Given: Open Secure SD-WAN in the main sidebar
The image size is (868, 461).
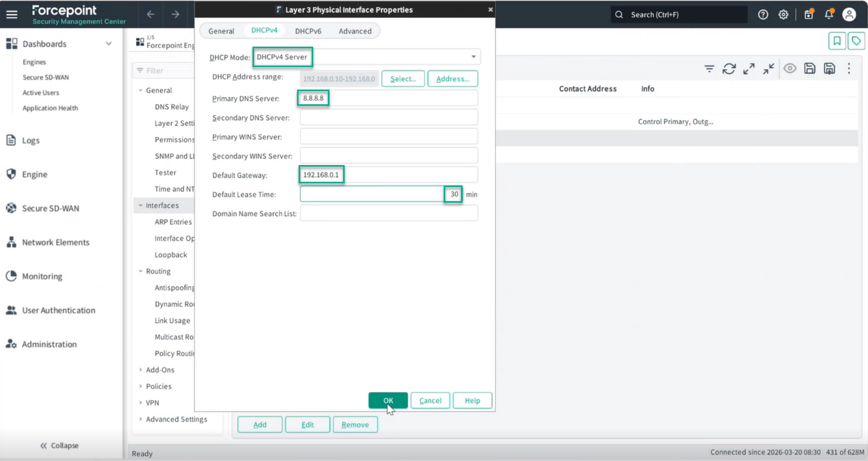Looking at the screenshot, I should (50, 208).
